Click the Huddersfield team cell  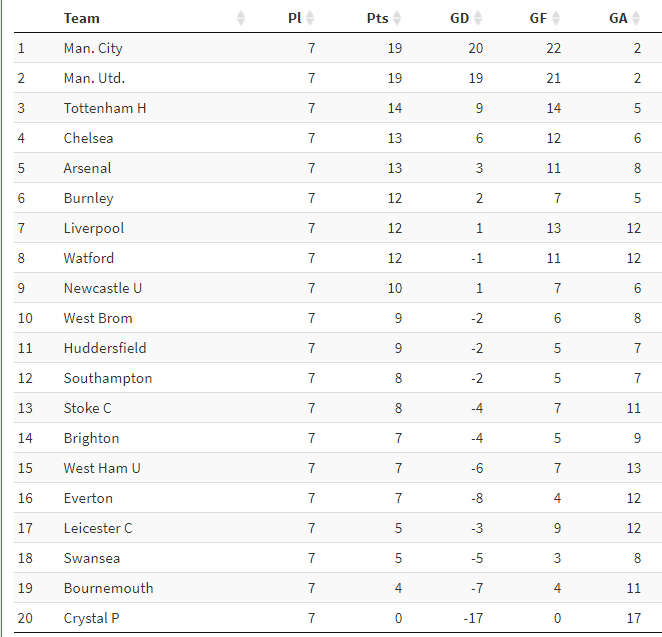[x=105, y=348]
